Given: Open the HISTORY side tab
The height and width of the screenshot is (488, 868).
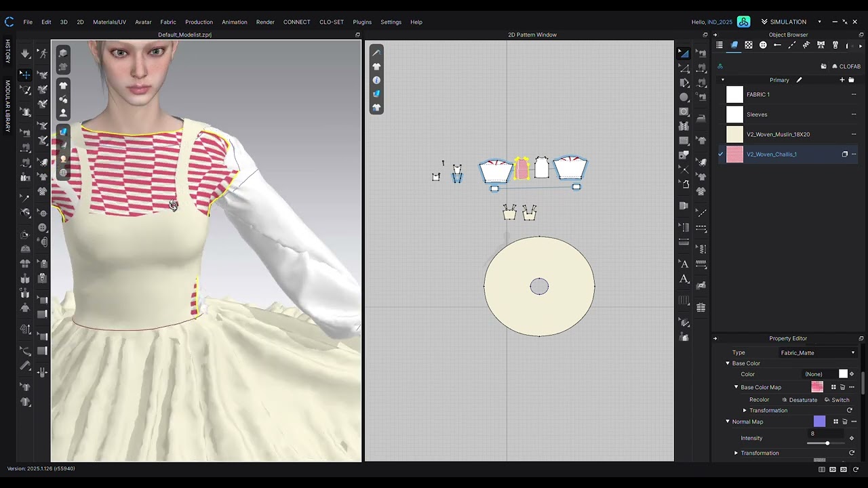Looking at the screenshot, I should click(x=8, y=52).
